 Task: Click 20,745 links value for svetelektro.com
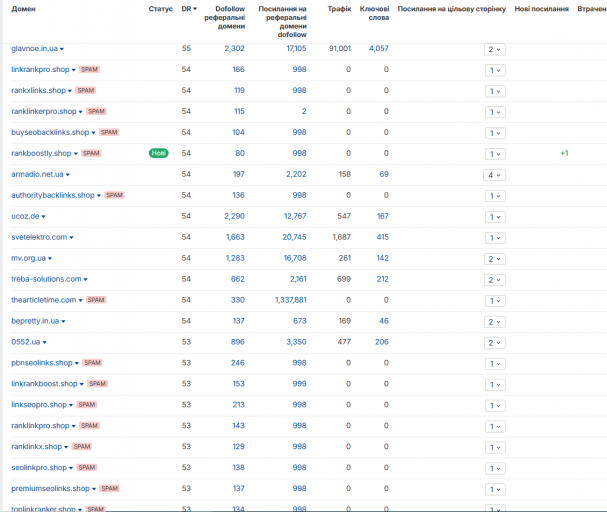[294, 237]
